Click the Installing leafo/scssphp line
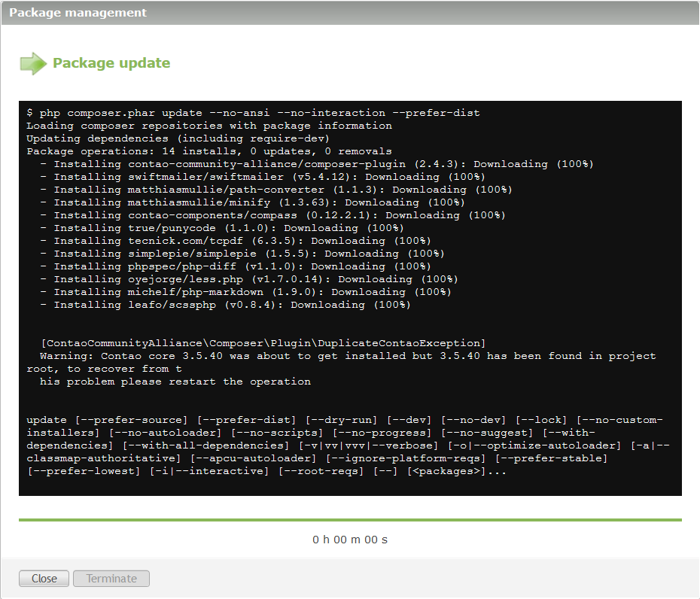Viewport: 700px width, 599px height. coord(226,305)
